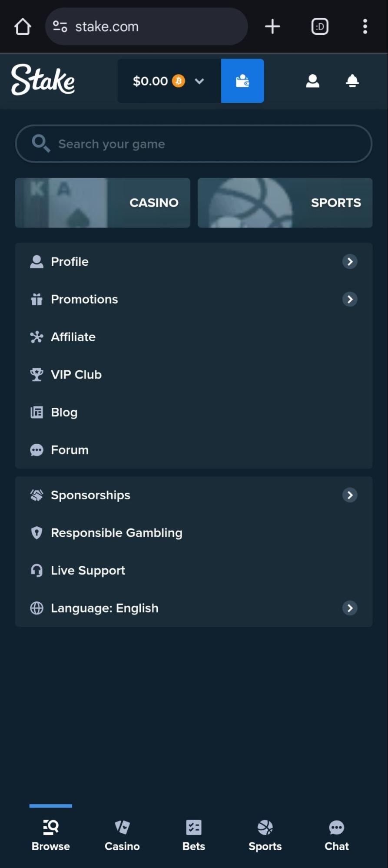The height and width of the screenshot is (868, 388).
Task: Show open browser tabs switcher
Action: coord(320,26)
